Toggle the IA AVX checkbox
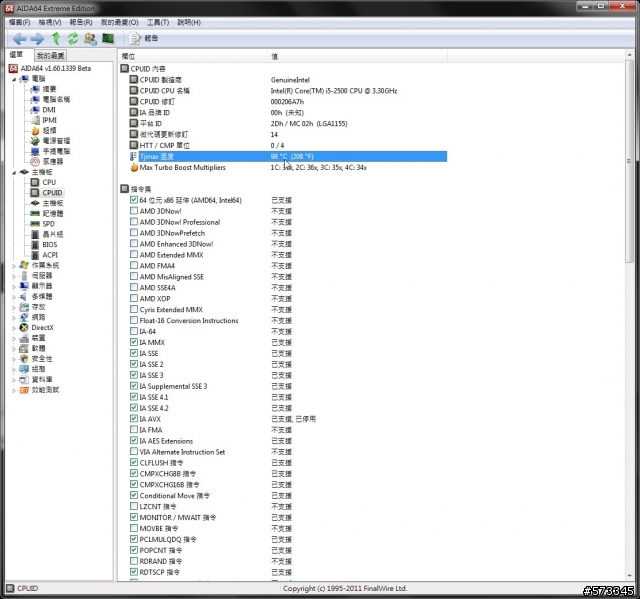Screen dimensions: 640x599 tap(133, 418)
